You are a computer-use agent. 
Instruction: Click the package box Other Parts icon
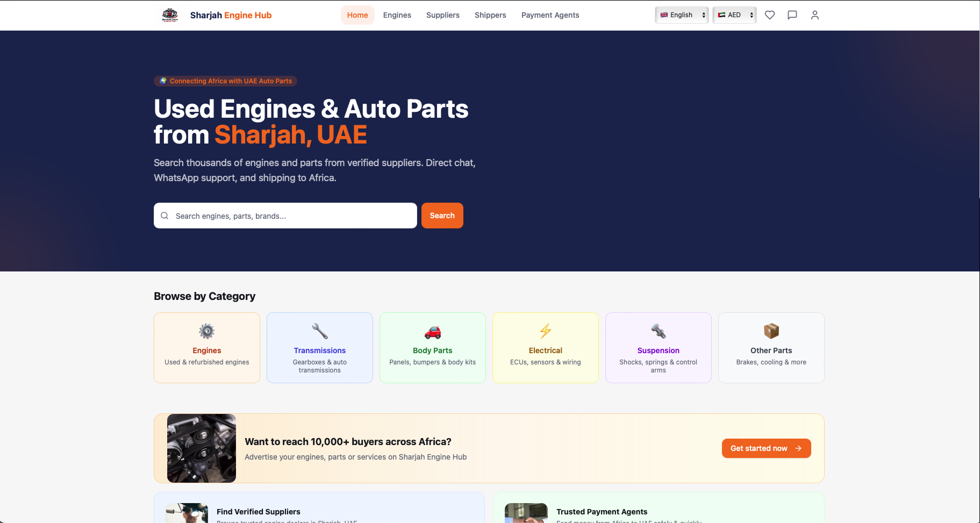[771, 331]
